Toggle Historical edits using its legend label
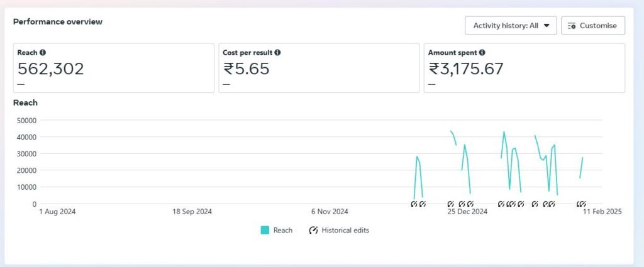Screen dimensions: 644x267 (x=345, y=231)
